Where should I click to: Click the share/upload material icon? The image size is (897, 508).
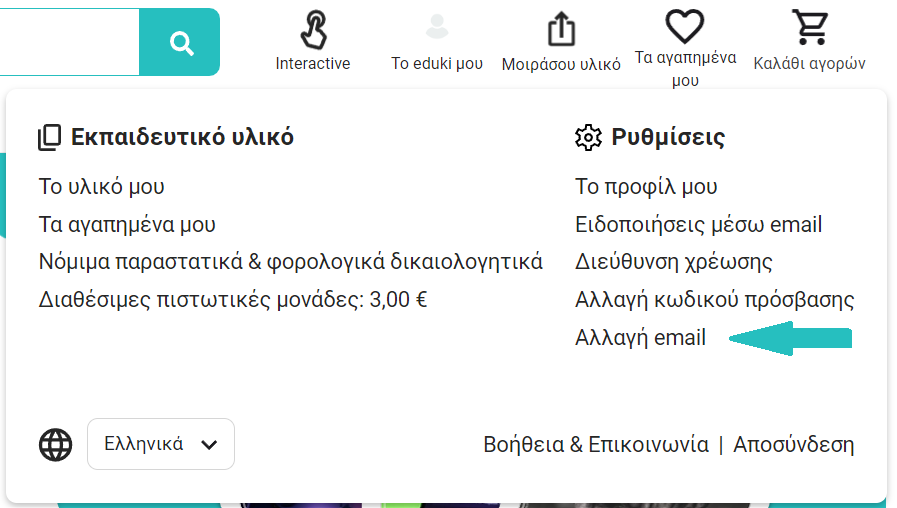pos(561,28)
